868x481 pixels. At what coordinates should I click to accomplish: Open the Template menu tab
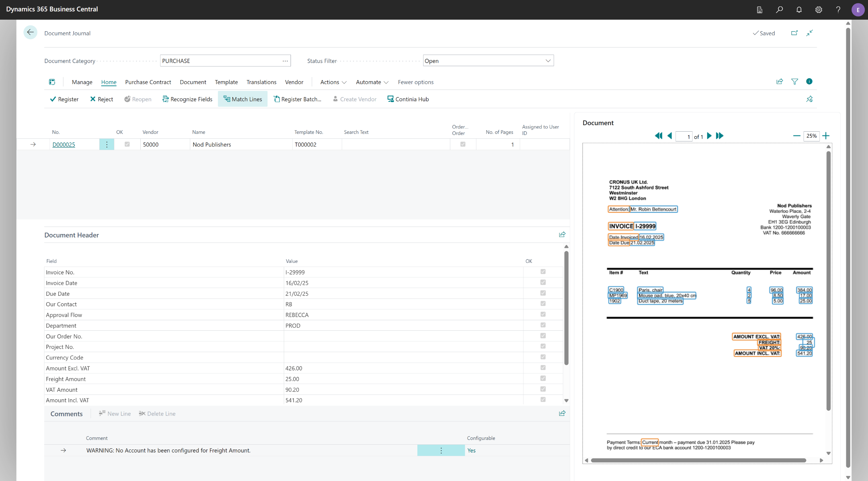[x=226, y=82]
